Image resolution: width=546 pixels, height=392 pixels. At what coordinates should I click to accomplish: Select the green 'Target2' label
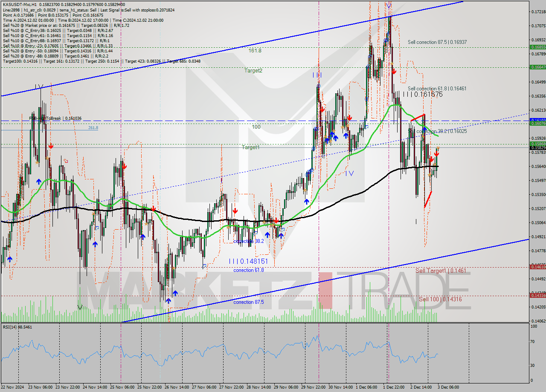click(253, 71)
